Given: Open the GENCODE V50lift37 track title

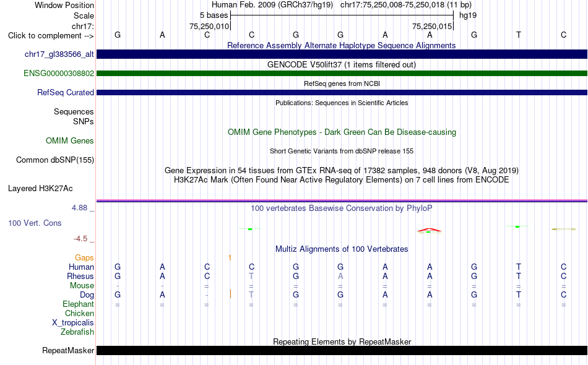Looking at the screenshot, I should 342,64.
